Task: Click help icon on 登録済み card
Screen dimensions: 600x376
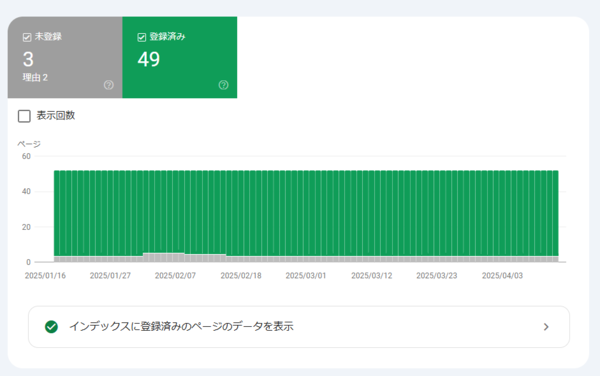Action: (223, 85)
